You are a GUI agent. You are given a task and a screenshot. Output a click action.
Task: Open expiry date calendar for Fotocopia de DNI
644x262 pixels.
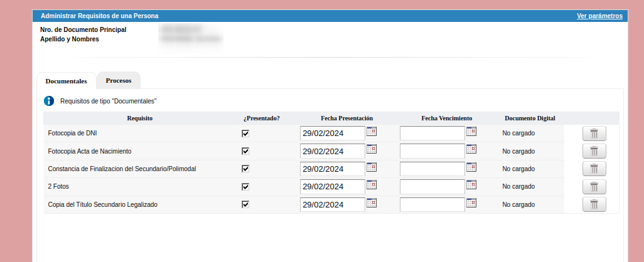point(471,131)
